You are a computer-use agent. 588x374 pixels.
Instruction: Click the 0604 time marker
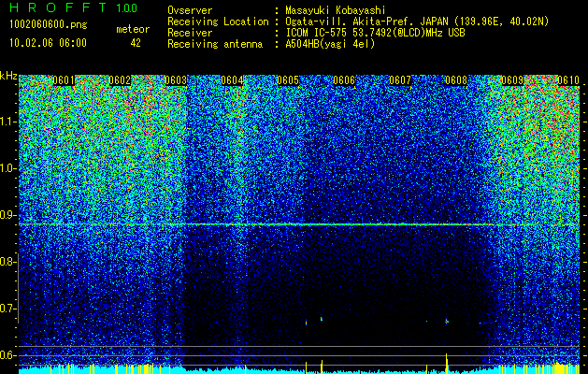(232, 80)
